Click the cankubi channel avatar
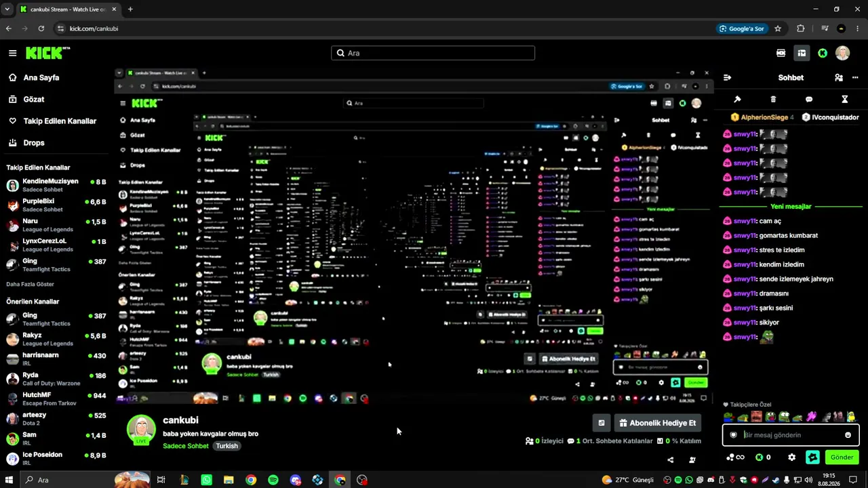This screenshot has height=488, width=868. coord(141,430)
